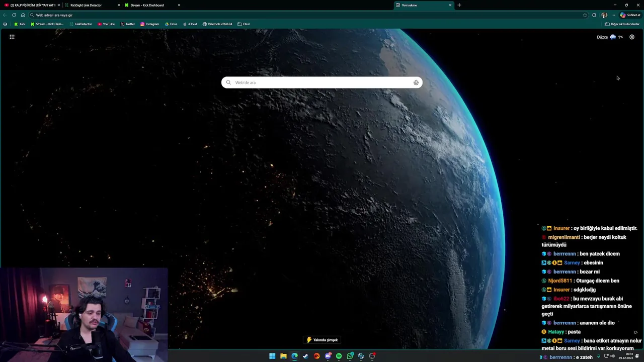Image resolution: width=644 pixels, height=362 pixels.
Task: Click the Düzce weather widget
Action: (x=610, y=37)
